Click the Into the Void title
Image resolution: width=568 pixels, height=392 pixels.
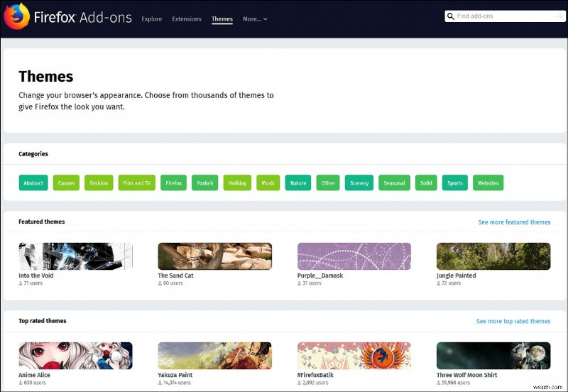click(x=36, y=276)
